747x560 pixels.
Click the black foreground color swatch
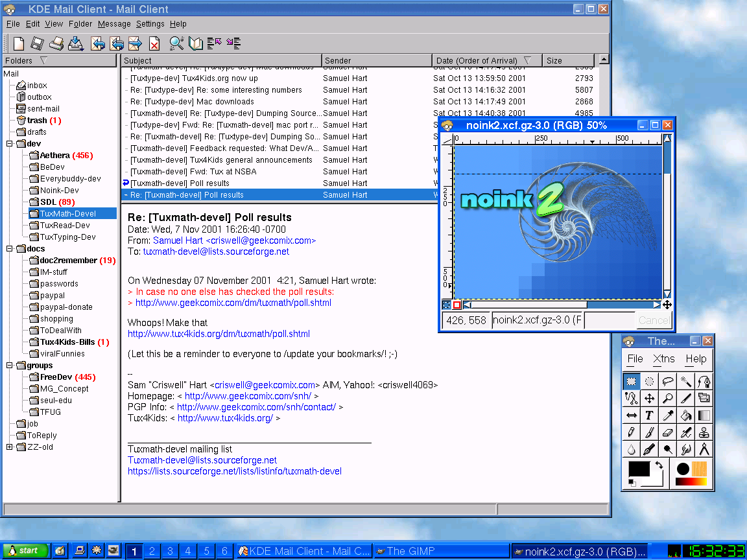(639, 469)
